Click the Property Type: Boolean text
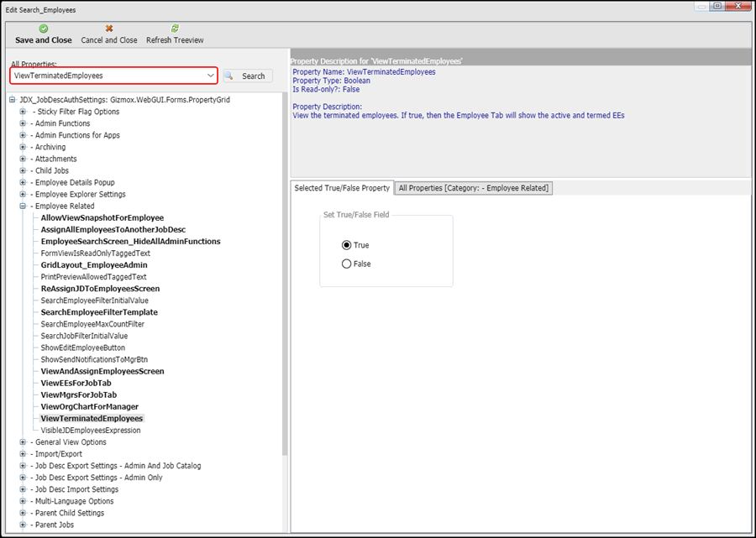The height and width of the screenshot is (538, 756). click(331, 81)
